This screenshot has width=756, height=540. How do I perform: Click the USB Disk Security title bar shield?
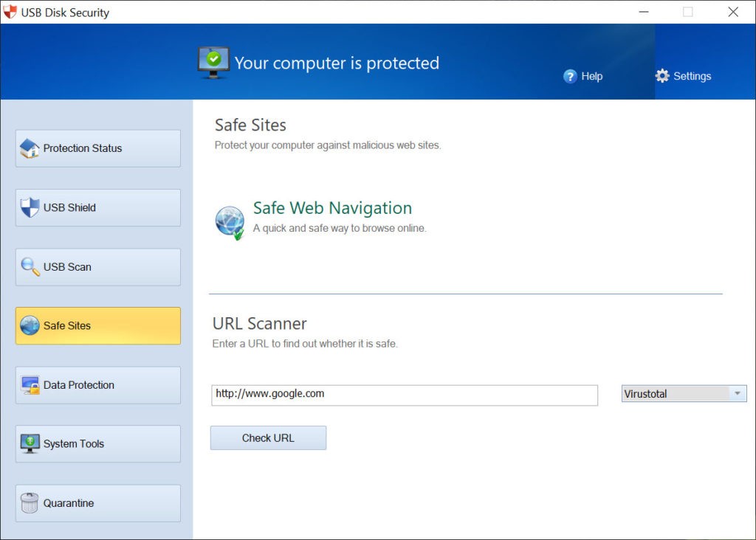[x=10, y=12]
